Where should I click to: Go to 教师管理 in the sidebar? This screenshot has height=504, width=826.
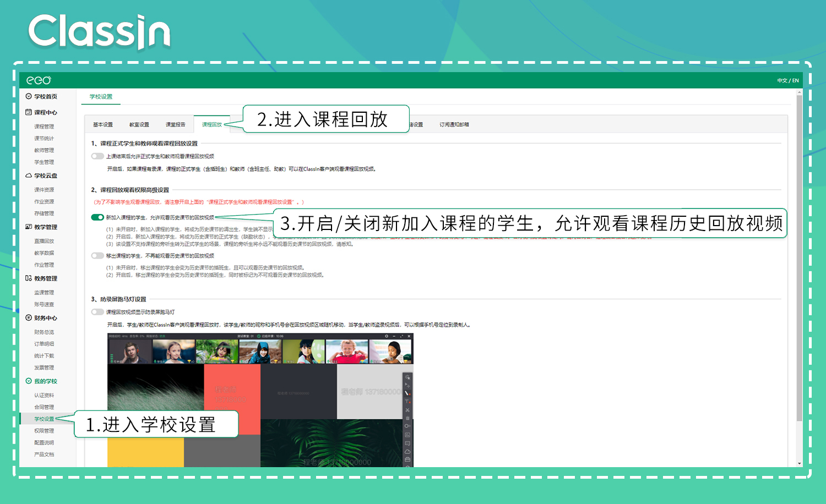pyautogui.click(x=44, y=150)
